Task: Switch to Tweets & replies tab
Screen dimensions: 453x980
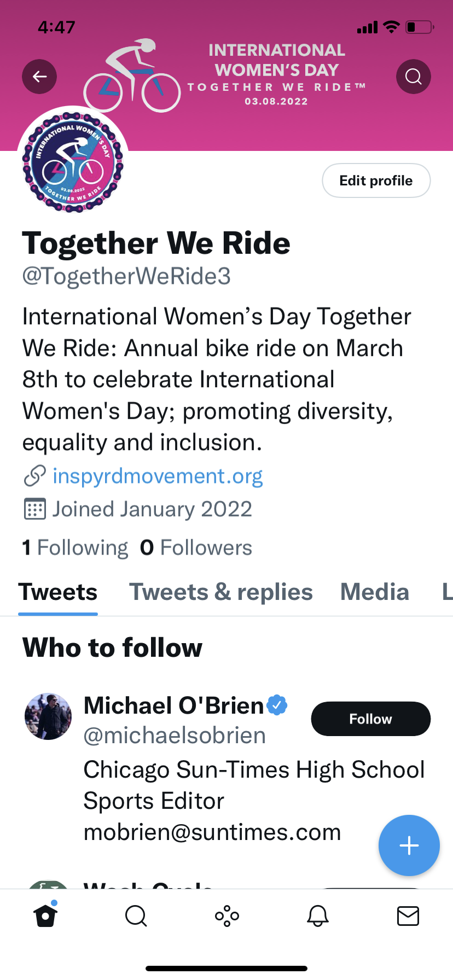Action: pyautogui.click(x=220, y=592)
